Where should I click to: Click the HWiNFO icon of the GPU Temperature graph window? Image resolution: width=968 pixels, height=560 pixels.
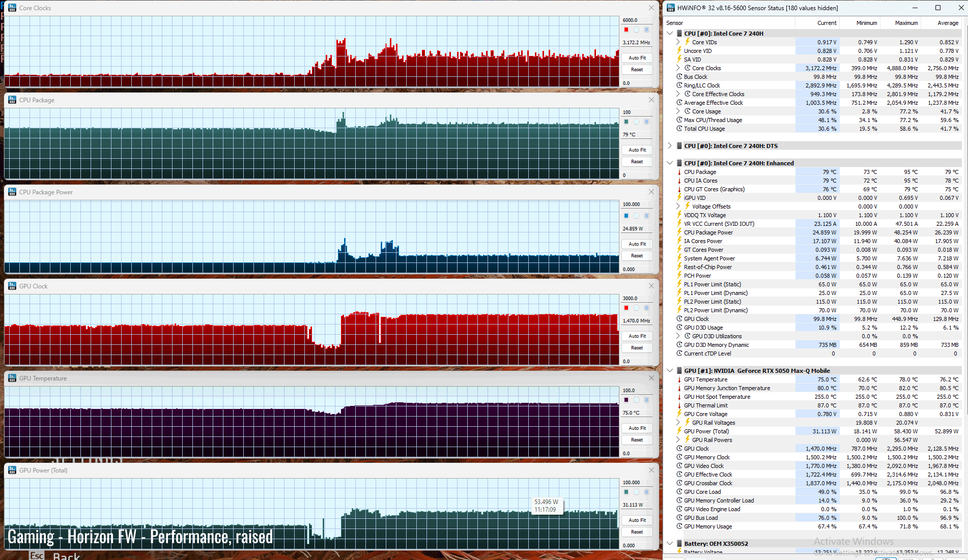[12, 378]
